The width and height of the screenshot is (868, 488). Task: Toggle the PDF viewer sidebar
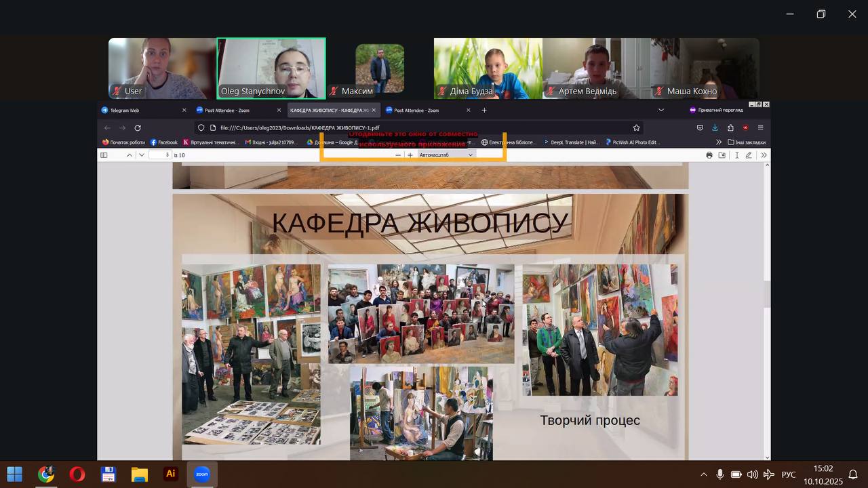pos(104,155)
